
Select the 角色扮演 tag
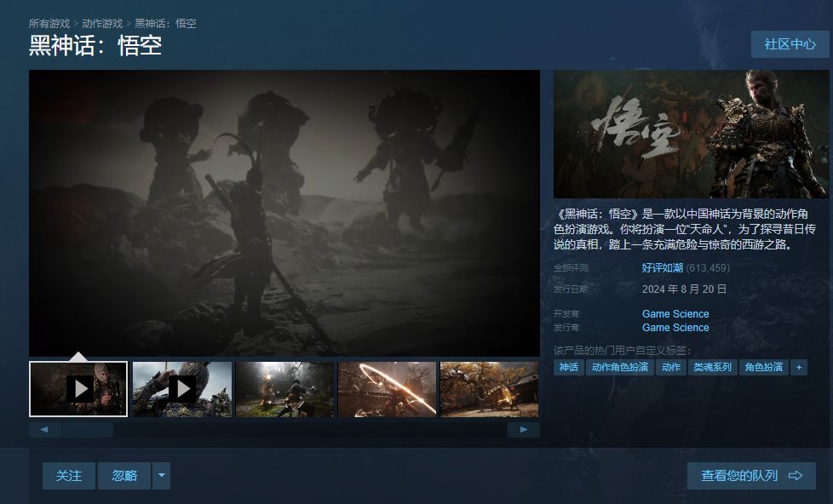coord(763,367)
